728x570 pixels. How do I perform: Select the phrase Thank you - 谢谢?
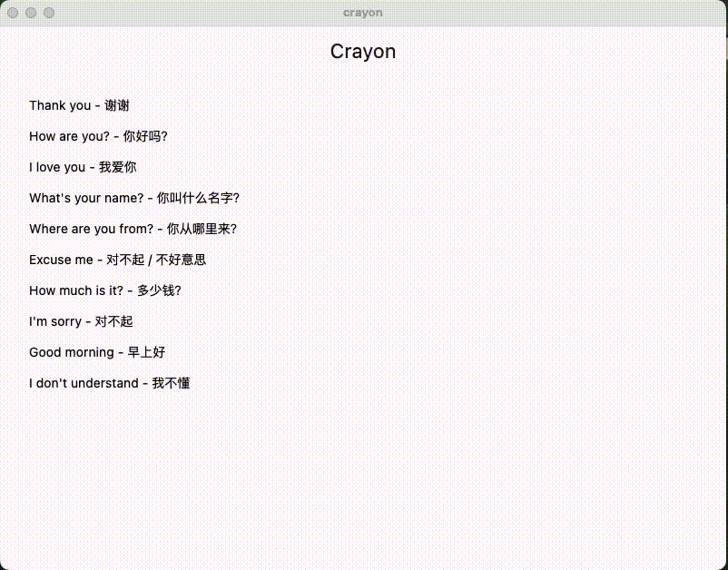pos(79,105)
